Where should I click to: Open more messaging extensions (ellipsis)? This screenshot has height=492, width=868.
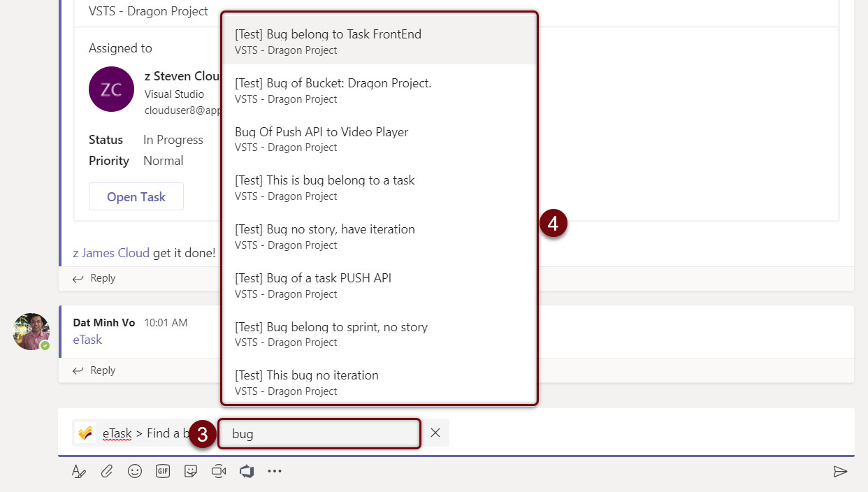275,472
